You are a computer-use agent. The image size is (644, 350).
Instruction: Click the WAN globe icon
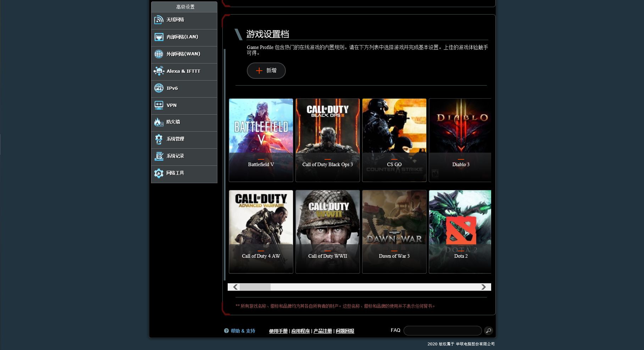click(x=159, y=54)
